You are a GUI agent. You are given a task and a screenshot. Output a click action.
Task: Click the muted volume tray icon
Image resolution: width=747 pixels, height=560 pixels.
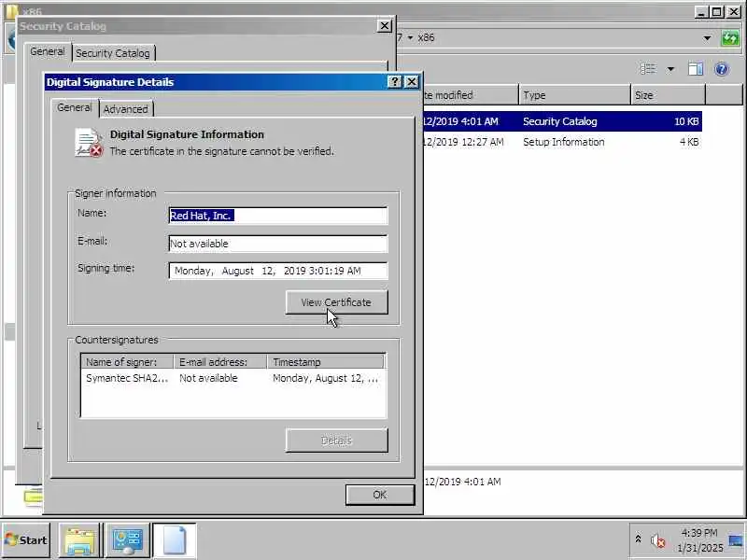coord(657,540)
